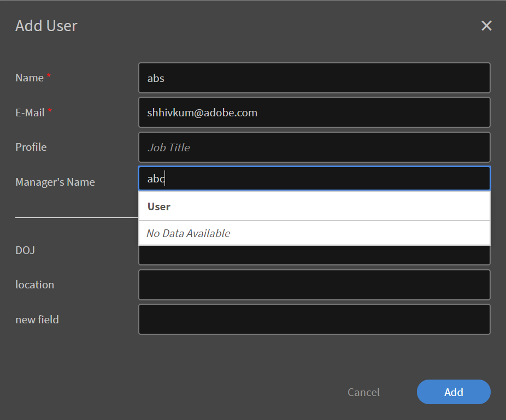Click the No Data Available suggestion entry
This screenshot has width=506, height=420.
point(188,233)
